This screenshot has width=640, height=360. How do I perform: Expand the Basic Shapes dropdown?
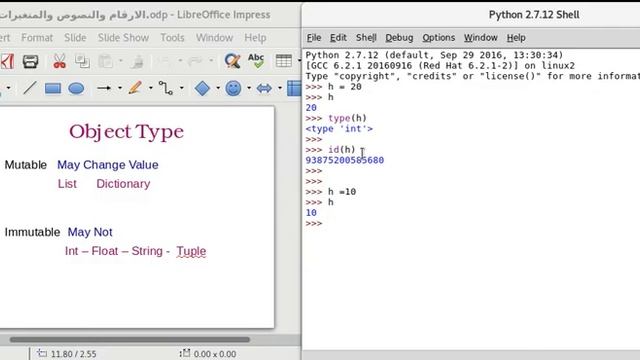point(218,88)
